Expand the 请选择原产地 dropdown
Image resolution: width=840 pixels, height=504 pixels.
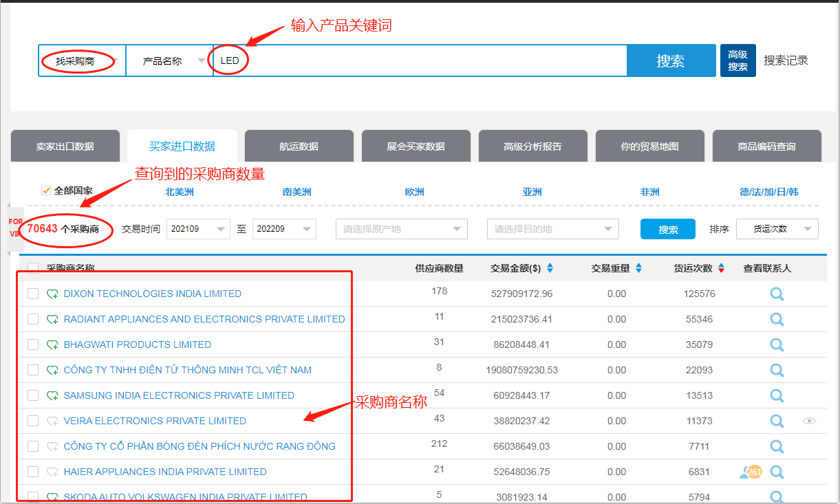pos(402,229)
